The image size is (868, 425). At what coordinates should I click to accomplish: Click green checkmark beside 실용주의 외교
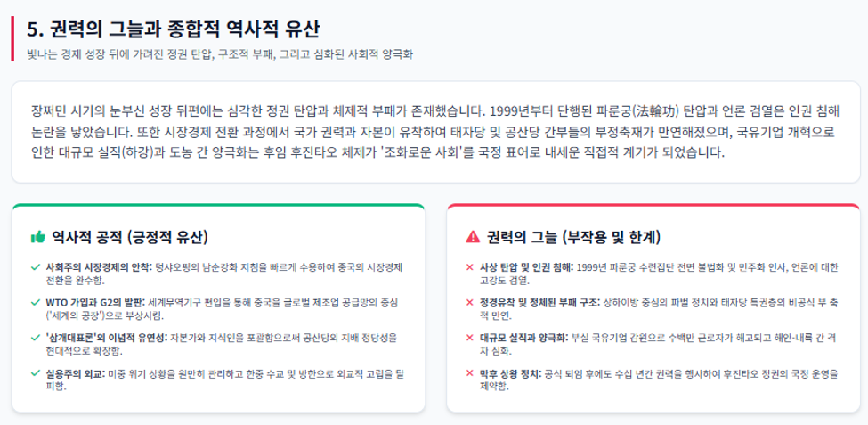pyautogui.click(x=36, y=373)
